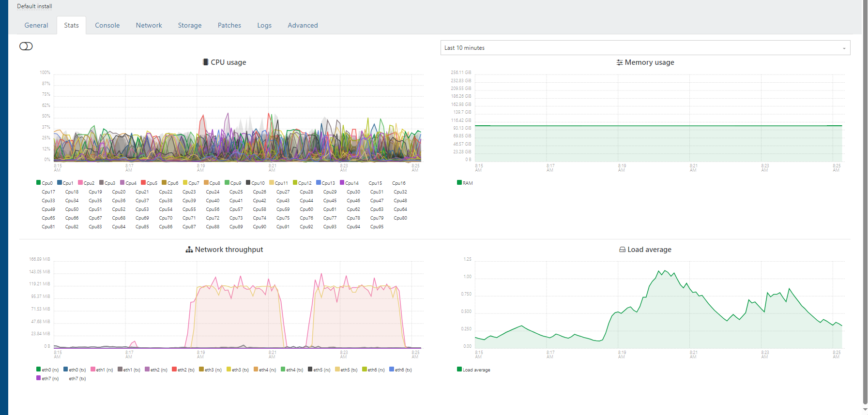Image resolution: width=868 pixels, height=415 pixels.
Task: Click the eth5 (tx) legend entry
Action: pyautogui.click(x=346, y=370)
